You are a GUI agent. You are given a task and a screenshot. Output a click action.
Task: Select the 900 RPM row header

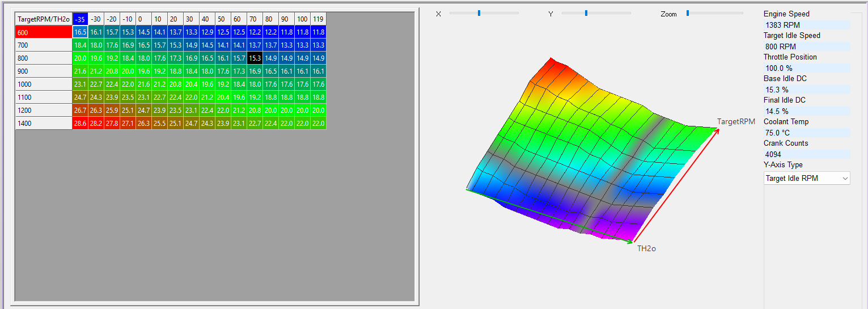44,71
